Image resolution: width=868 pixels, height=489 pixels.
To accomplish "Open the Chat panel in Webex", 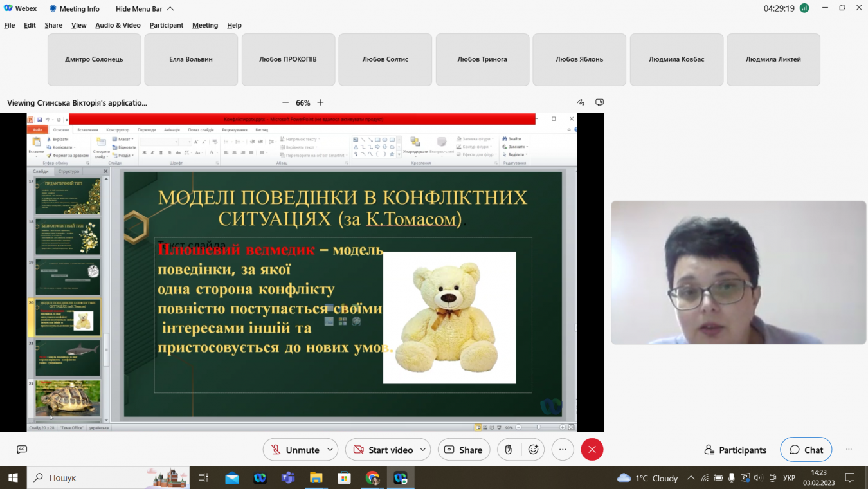I will [x=806, y=449].
